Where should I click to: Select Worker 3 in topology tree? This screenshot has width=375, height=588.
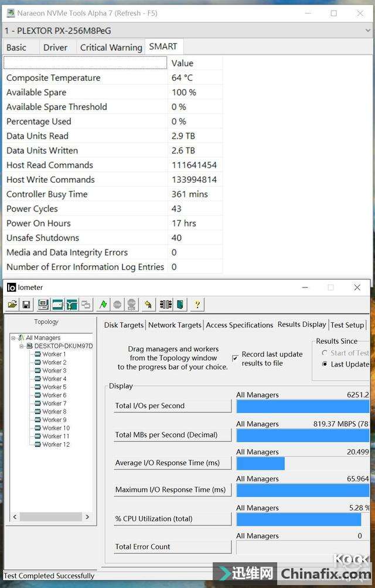pyautogui.click(x=54, y=371)
